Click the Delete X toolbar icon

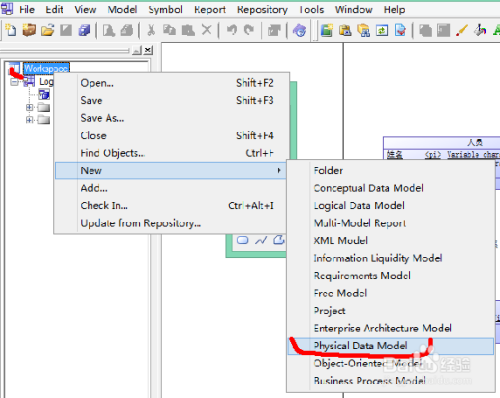(x=207, y=30)
